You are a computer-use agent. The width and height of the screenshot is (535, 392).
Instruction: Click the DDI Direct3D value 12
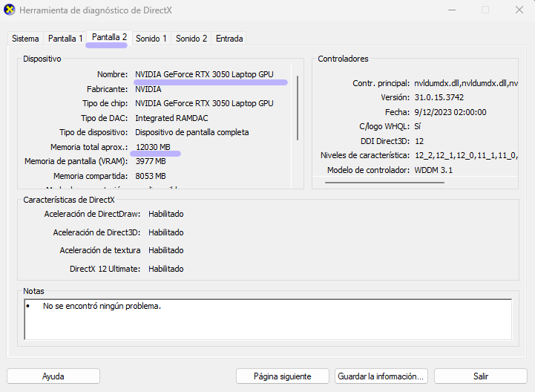point(419,141)
